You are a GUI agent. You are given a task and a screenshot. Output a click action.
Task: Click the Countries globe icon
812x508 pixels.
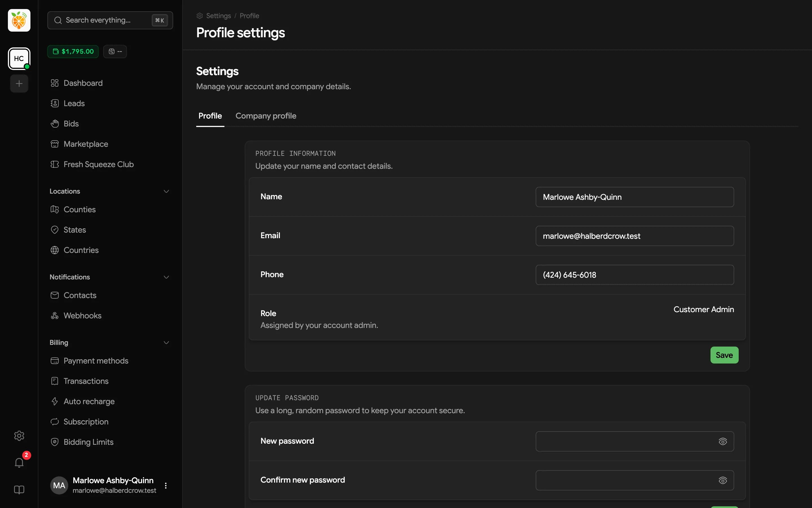tap(55, 250)
